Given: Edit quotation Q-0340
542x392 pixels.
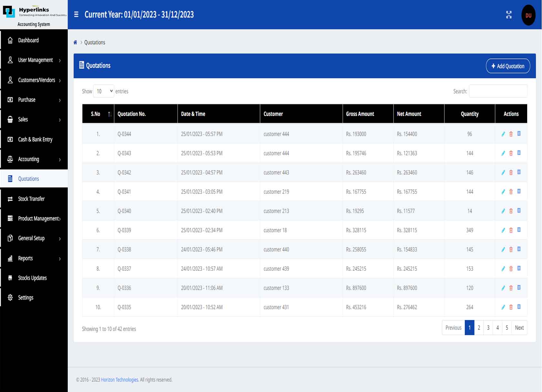Looking at the screenshot, I should click(503, 211).
